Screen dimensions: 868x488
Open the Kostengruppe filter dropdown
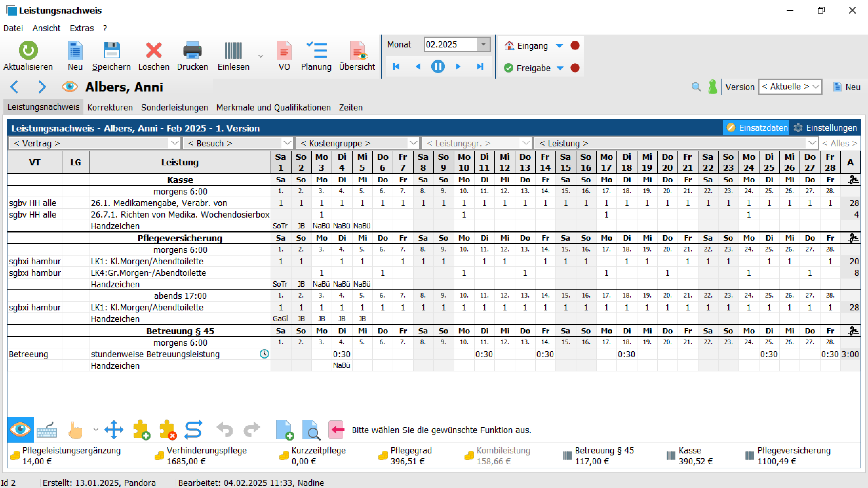(x=413, y=143)
